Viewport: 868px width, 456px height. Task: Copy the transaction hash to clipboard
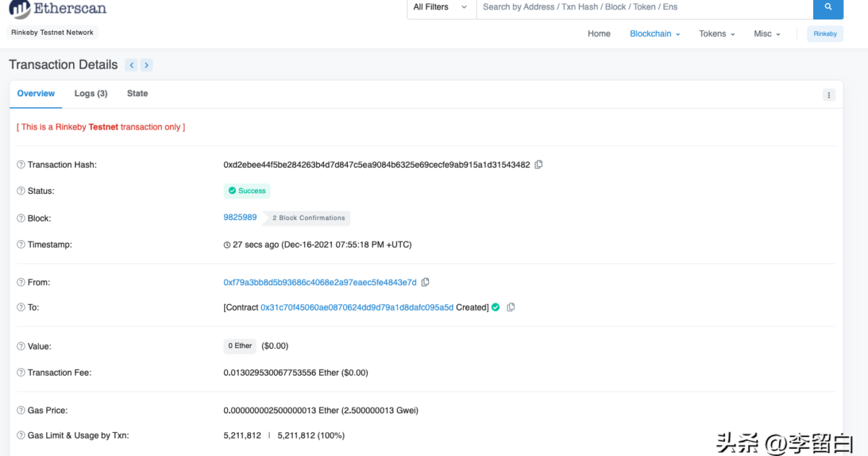[x=538, y=164]
